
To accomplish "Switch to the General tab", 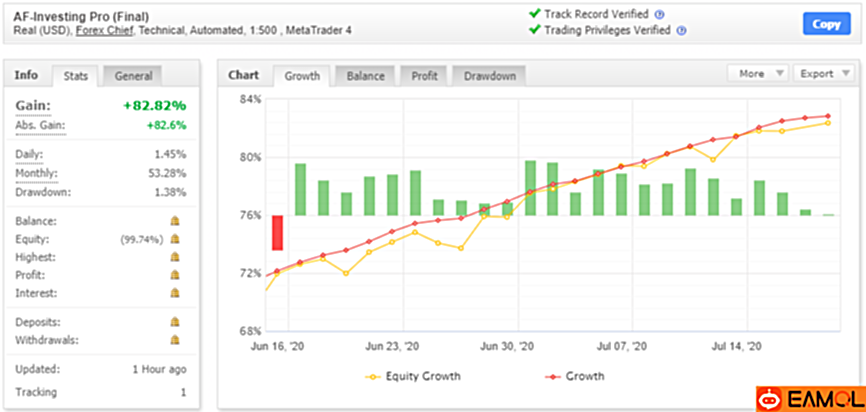I will [x=133, y=75].
